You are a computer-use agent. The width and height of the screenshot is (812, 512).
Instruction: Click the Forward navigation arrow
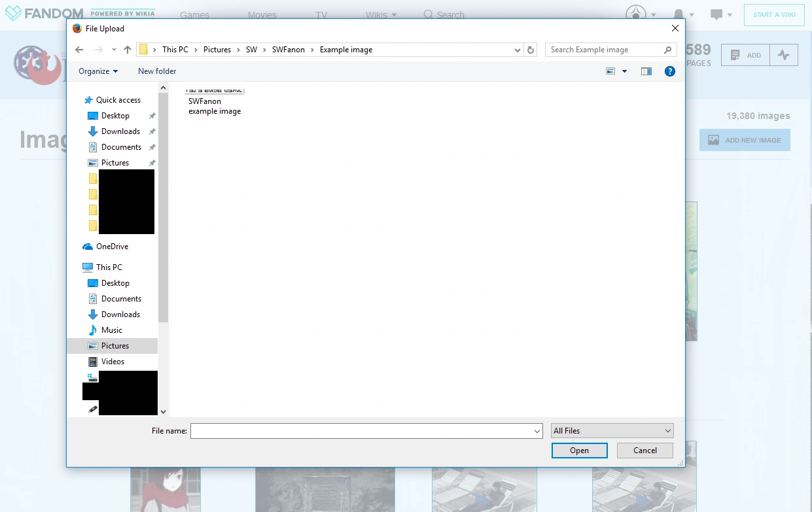pos(99,50)
